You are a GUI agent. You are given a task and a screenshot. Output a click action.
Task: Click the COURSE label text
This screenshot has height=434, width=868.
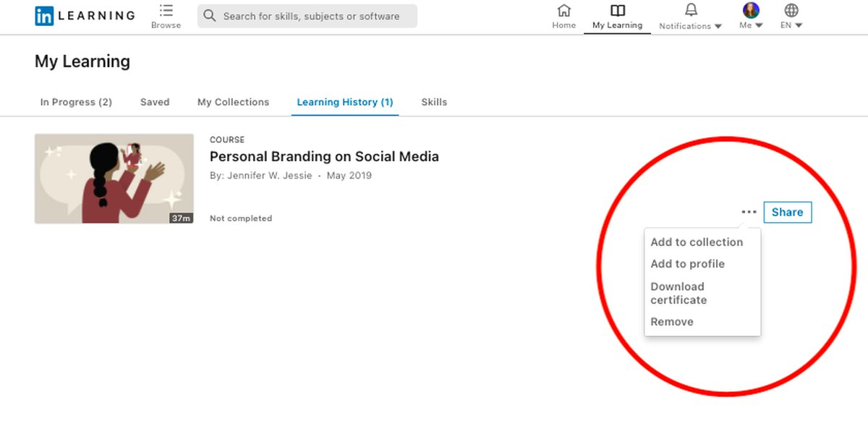coord(227,140)
